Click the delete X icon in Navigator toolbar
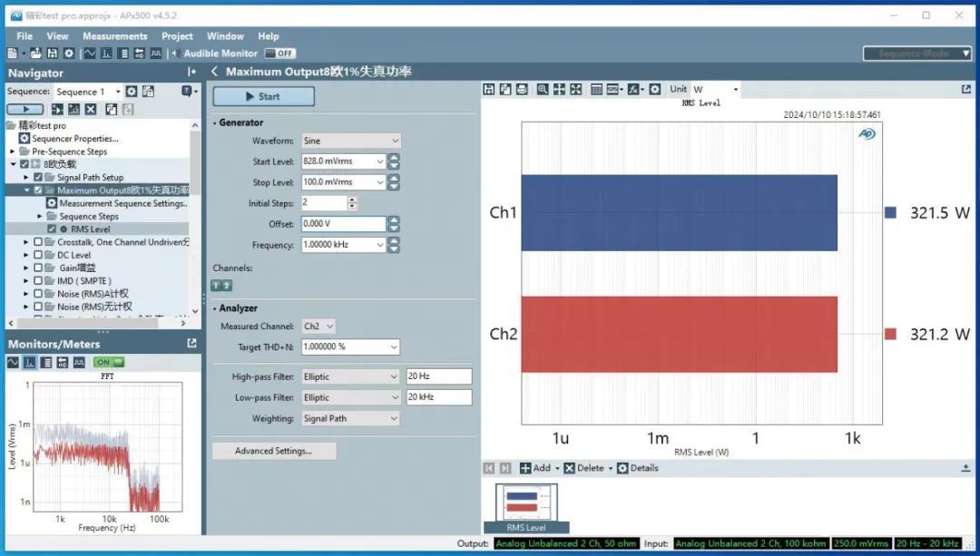980x556 pixels. point(91,110)
